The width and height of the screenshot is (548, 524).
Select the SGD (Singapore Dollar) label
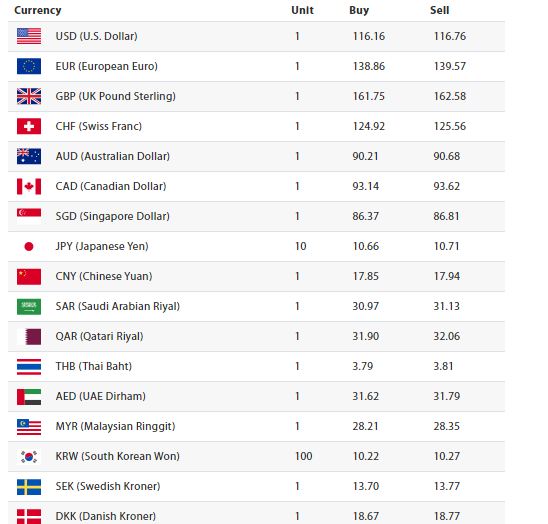pyautogui.click(x=113, y=216)
